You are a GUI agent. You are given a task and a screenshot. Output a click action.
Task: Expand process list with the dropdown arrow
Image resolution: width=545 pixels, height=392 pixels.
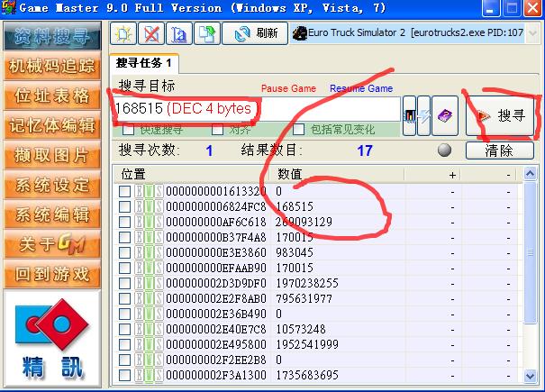(532, 33)
